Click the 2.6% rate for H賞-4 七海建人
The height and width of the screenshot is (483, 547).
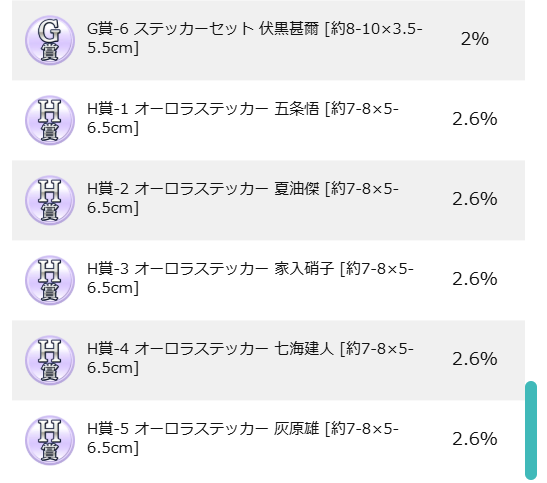(x=474, y=359)
